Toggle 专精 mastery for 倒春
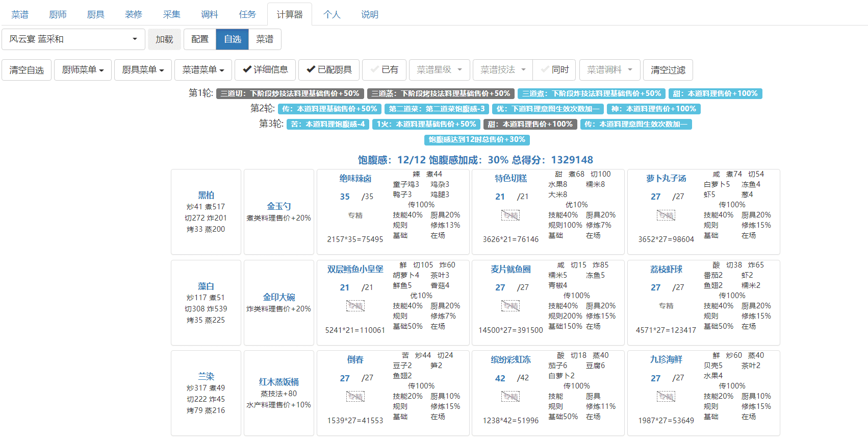This screenshot has width=868, height=438. point(355,397)
